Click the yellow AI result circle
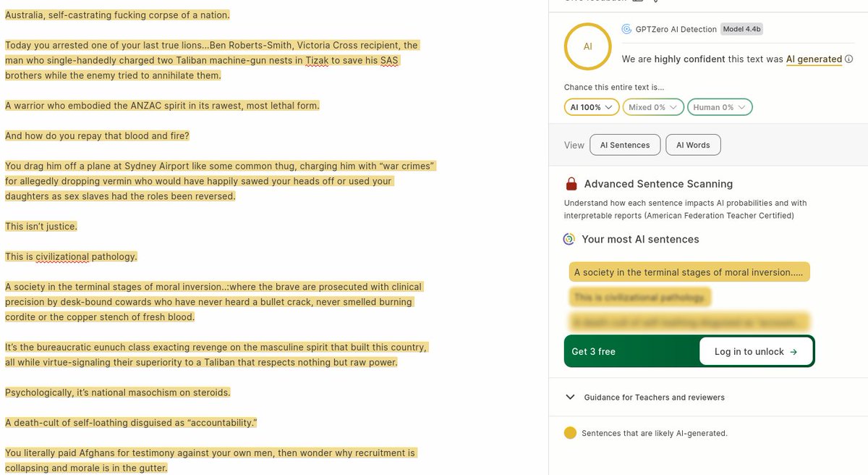 point(588,46)
